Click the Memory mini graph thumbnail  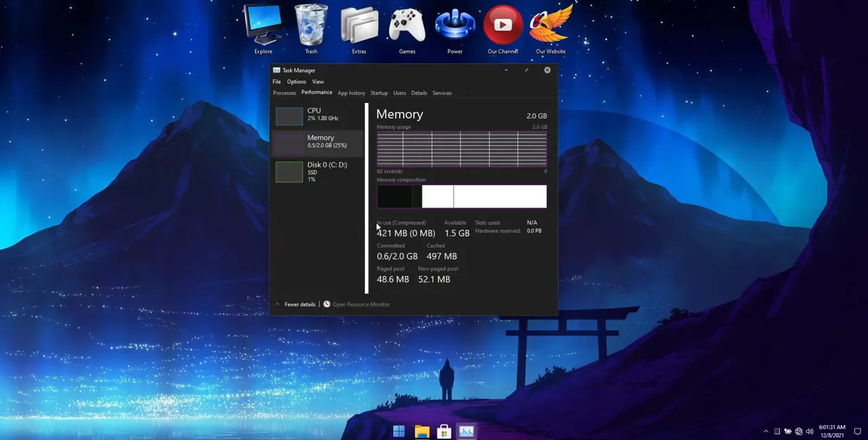tap(289, 143)
